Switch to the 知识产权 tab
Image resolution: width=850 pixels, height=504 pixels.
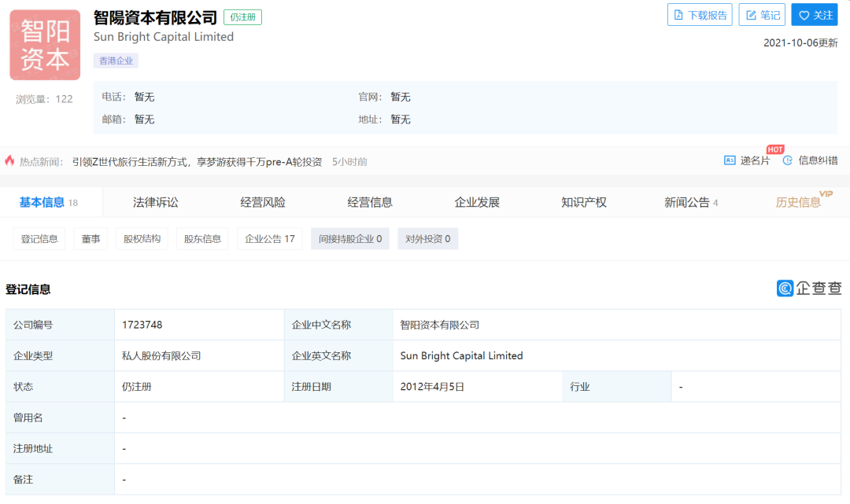pyautogui.click(x=584, y=203)
